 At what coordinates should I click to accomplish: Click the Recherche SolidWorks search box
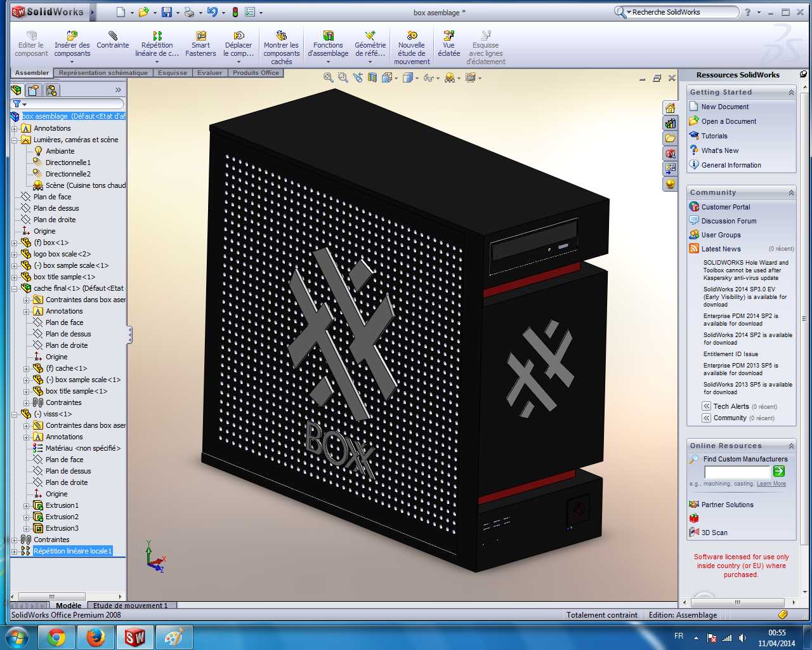point(678,12)
